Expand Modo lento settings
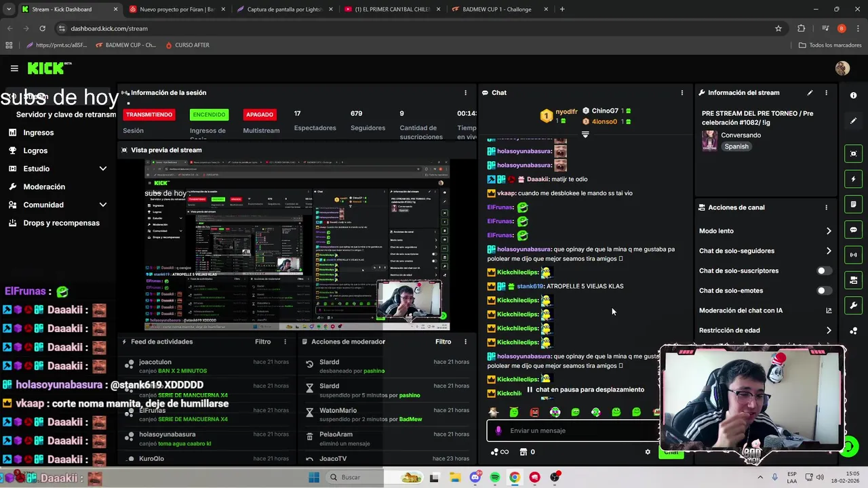 tap(765, 231)
